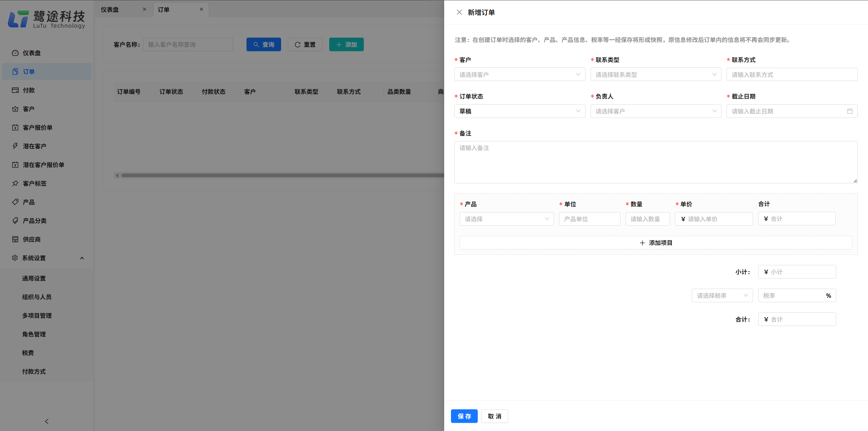The width and height of the screenshot is (868, 431).
Task: Switch to the 仪表盘 tab
Action: [110, 9]
